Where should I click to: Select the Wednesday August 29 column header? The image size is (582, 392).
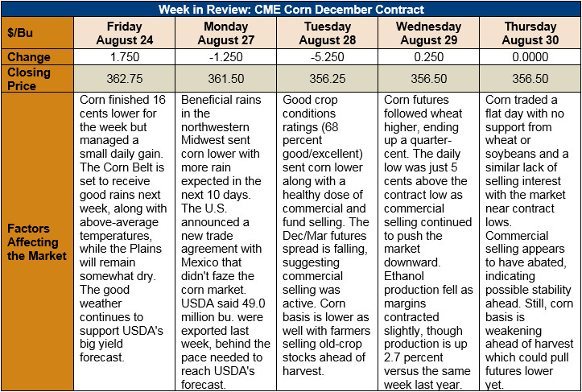pos(428,33)
